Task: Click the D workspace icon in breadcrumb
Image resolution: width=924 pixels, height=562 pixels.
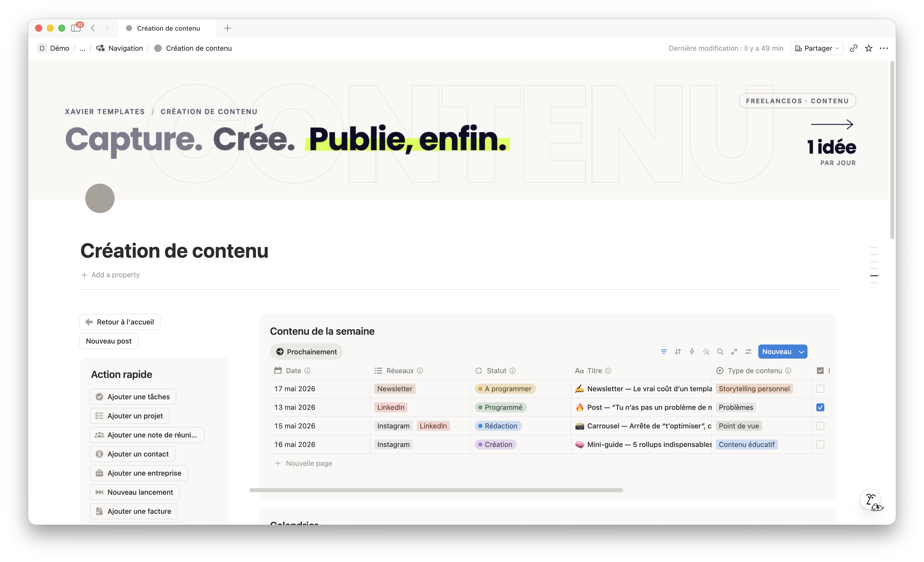Action: [x=42, y=48]
